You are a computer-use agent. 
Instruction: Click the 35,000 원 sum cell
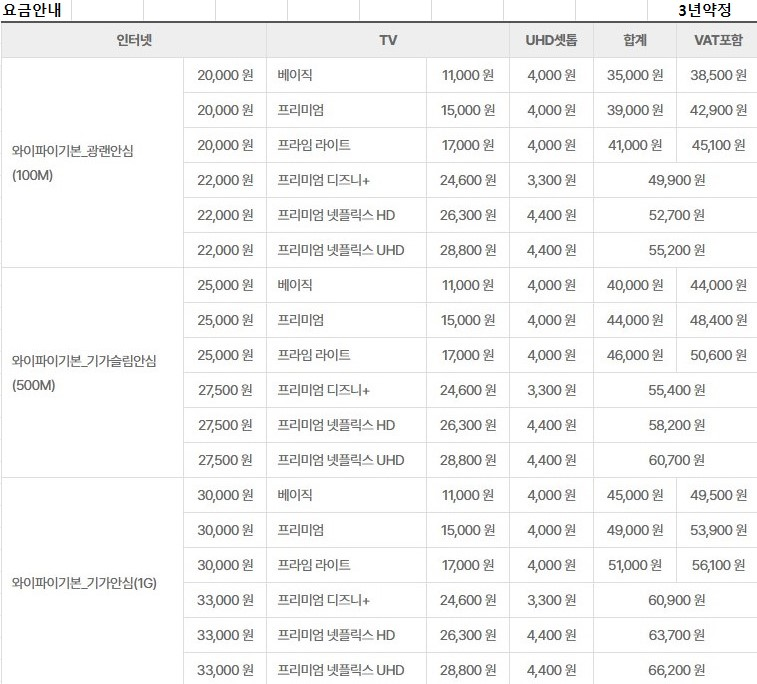point(635,75)
